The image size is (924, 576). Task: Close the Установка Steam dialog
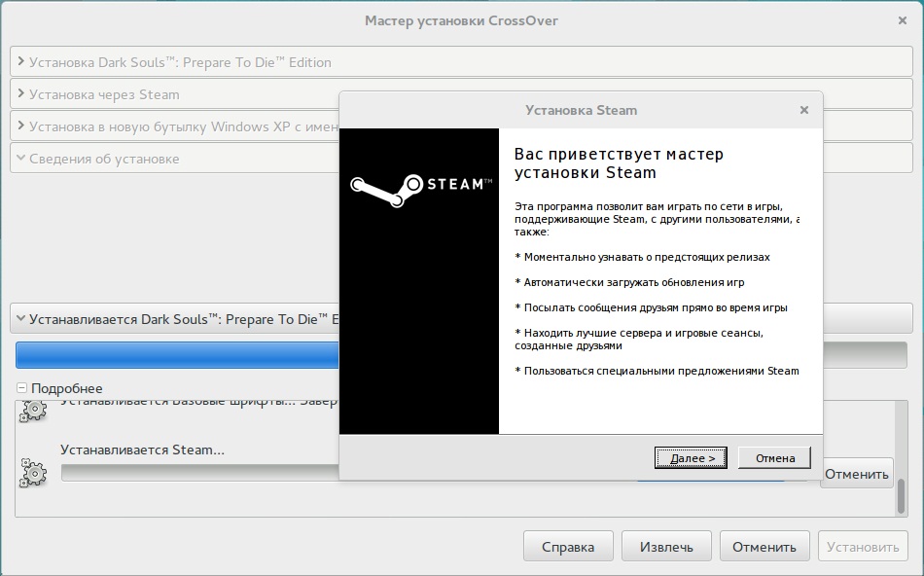pos(803,110)
